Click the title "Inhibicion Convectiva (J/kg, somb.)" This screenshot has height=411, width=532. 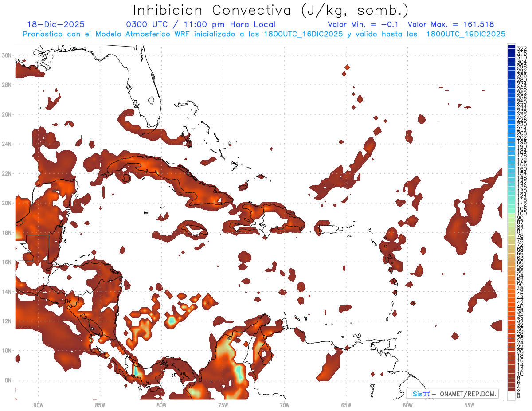click(271, 10)
